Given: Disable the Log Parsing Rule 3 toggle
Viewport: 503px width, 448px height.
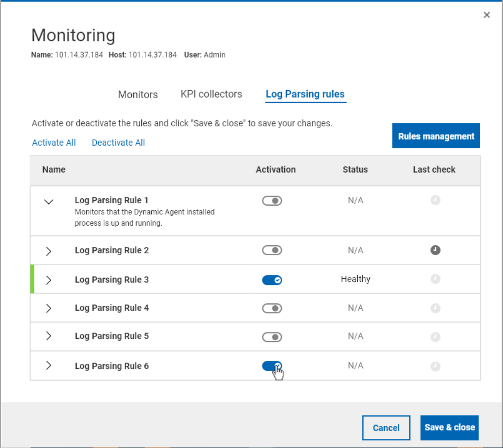Looking at the screenshot, I should click(x=272, y=280).
